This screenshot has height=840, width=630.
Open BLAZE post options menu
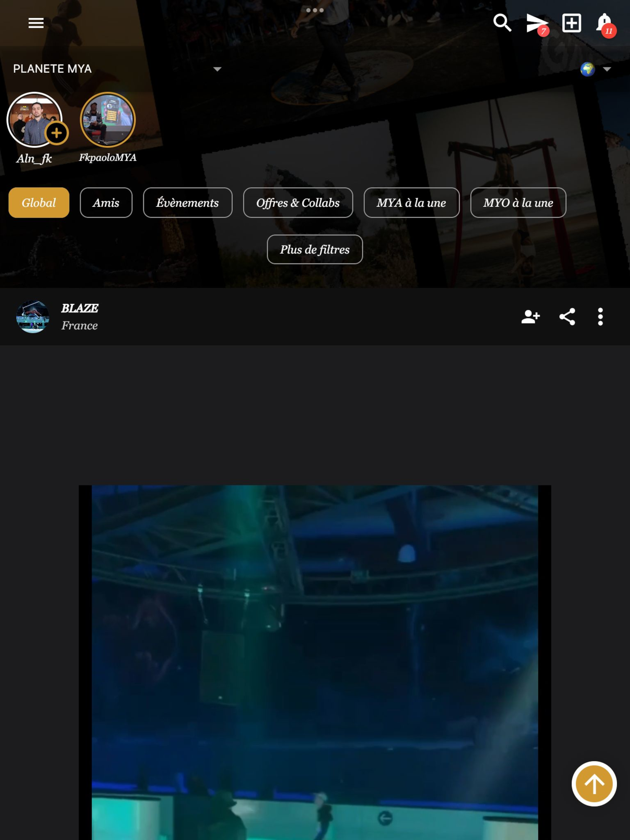click(x=600, y=317)
